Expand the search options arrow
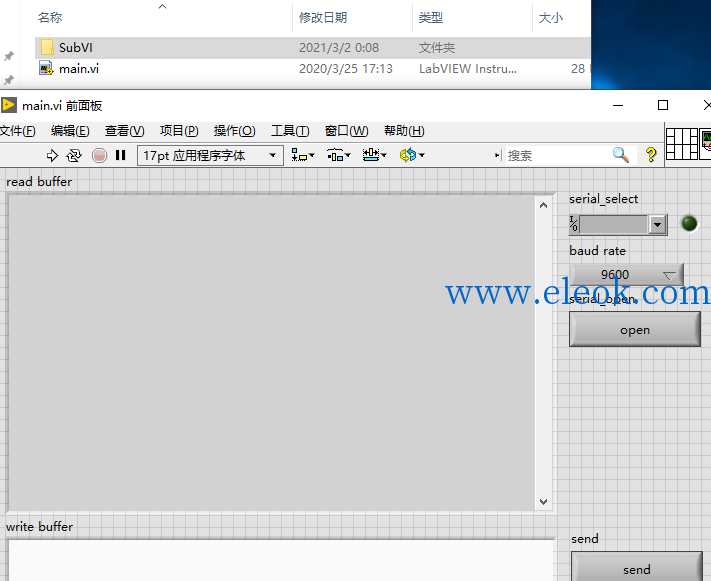Image resolution: width=711 pixels, height=581 pixels. (497, 156)
